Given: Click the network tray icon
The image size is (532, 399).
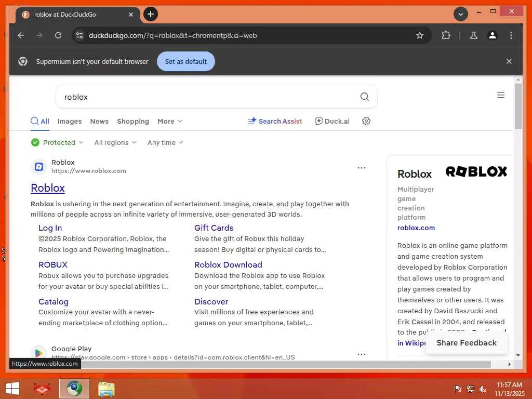Looking at the screenshot, I should coord(470,389).
